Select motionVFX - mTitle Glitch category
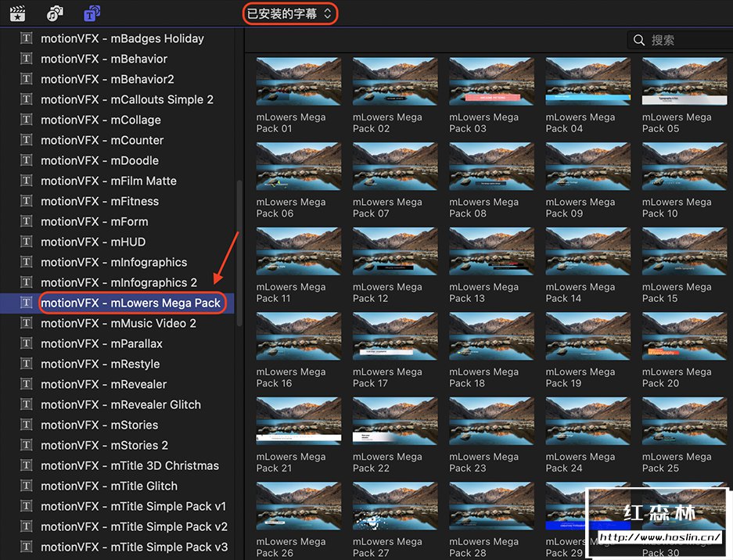Image resolution: width=733 pixels, height=560 pixels. tap(117, 486)
